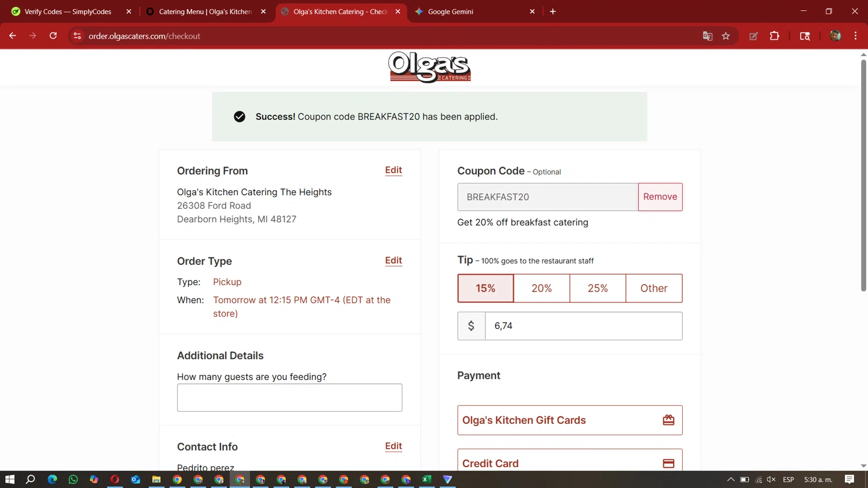Click the 'Dearborn Heights, MI 48127' text

point(237,219)
